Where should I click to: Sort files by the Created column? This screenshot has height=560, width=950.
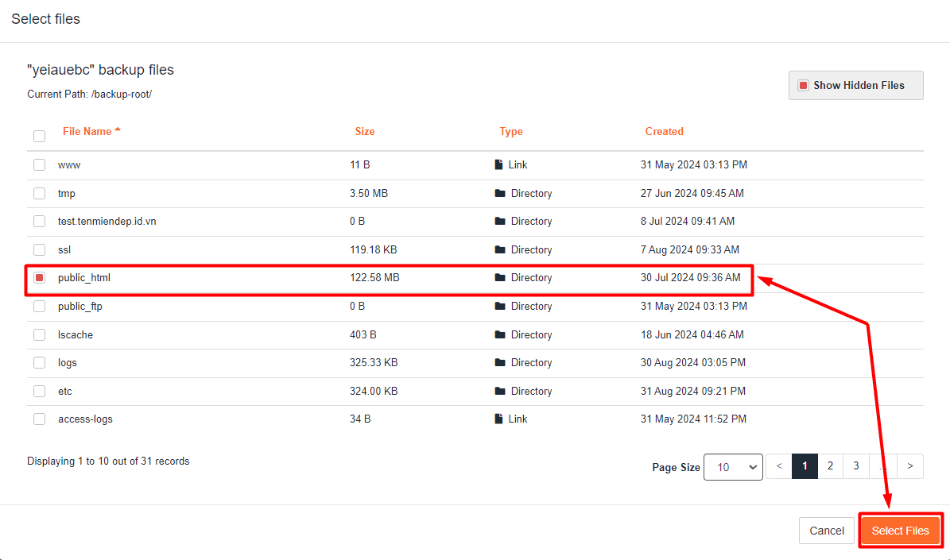(665, 131)
